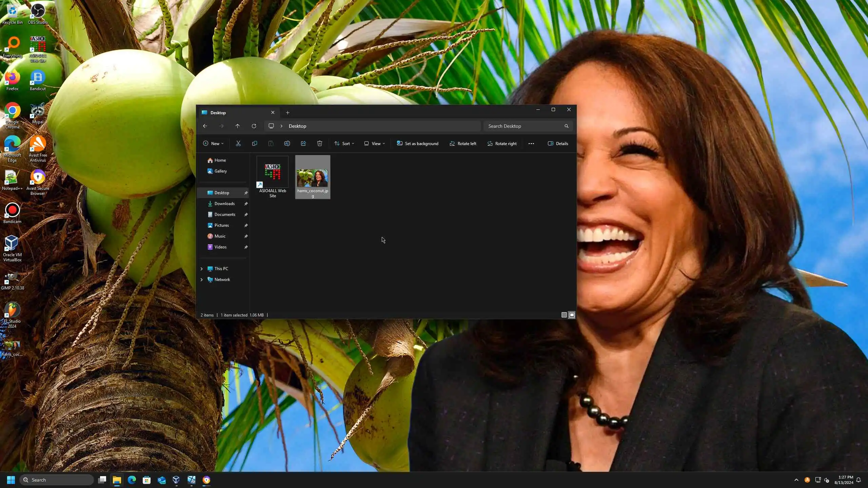Click the Cut scissors icon

click(x=238, y=143)
